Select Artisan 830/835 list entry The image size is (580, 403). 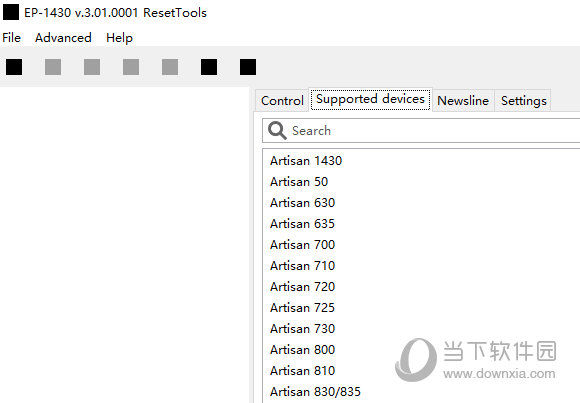[315, 392]
